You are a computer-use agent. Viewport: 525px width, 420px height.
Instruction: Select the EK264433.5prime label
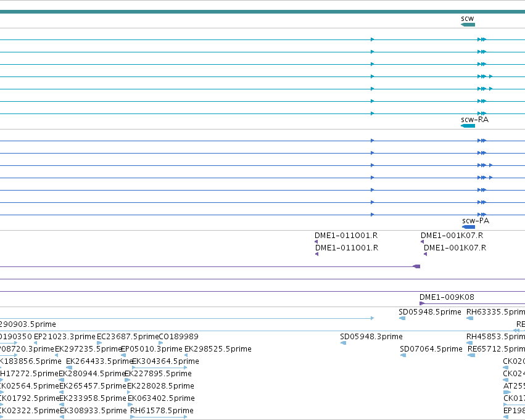(99, 361)
